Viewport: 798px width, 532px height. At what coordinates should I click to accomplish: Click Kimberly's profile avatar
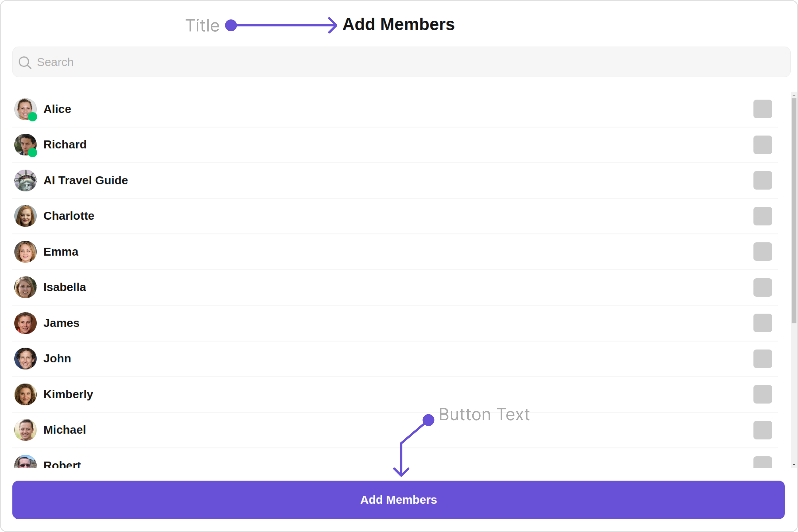click(25, 394)
